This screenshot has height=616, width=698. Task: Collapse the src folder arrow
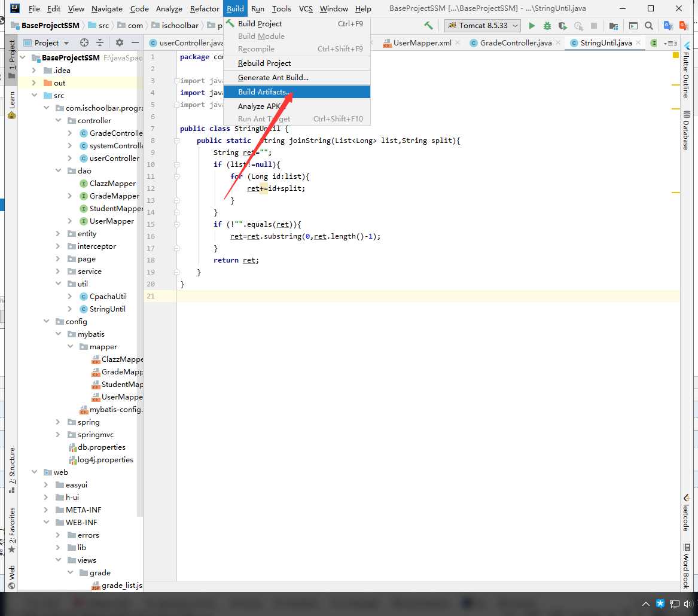34,95
